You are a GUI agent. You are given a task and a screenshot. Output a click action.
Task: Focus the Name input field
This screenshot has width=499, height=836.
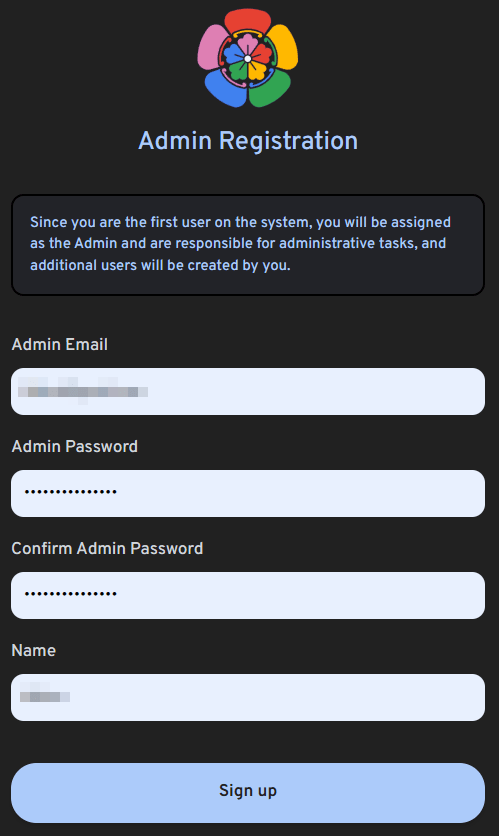(x=248, y=697)
